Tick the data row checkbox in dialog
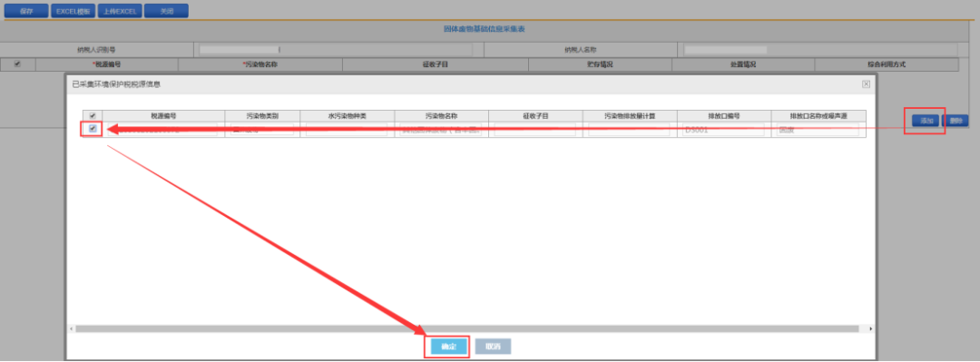The image size is (980, 362). coord(93,129)
